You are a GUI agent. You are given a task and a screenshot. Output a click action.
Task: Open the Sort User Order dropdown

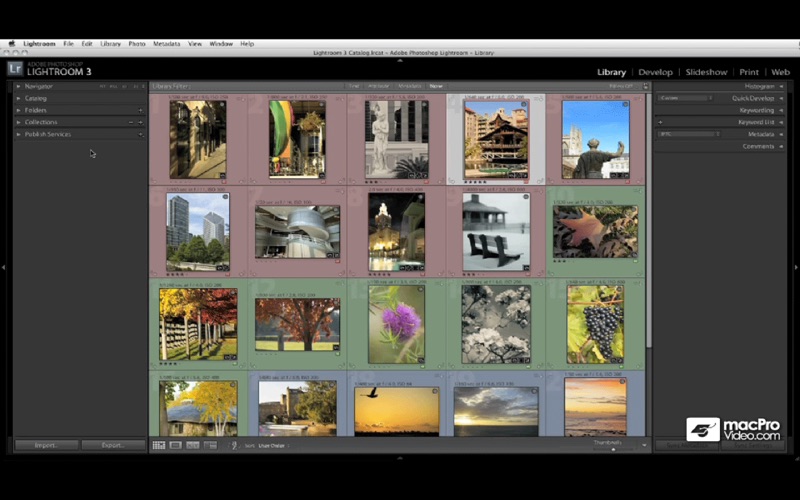click(273, 446)
